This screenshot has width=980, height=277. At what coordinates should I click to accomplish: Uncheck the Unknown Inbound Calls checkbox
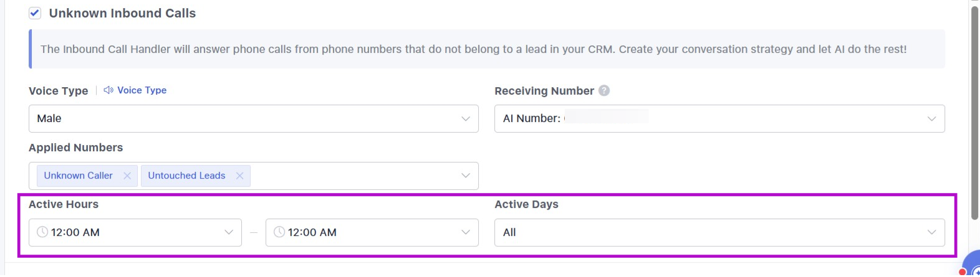point(35,13)
